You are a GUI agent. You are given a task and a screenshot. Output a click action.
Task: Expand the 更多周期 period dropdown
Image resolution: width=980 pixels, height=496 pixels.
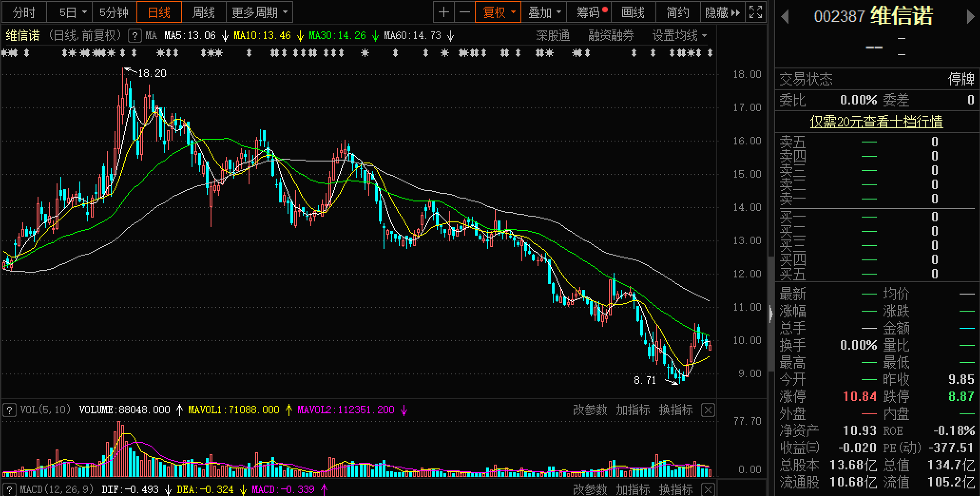tap(259, 12)
